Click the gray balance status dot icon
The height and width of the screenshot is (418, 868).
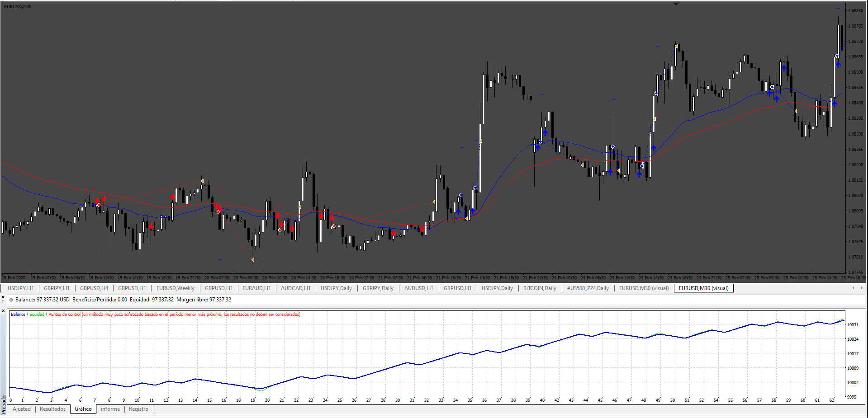point(11,300)
